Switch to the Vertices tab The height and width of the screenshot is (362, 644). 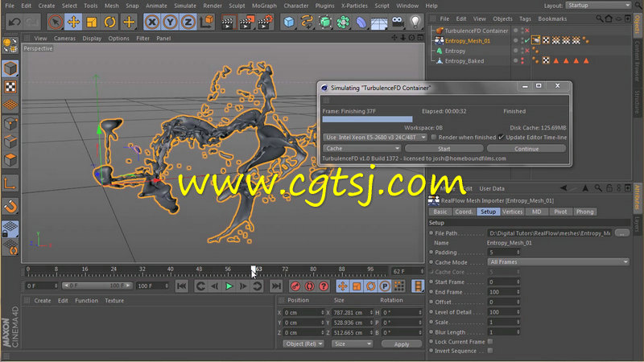point(512,212)
